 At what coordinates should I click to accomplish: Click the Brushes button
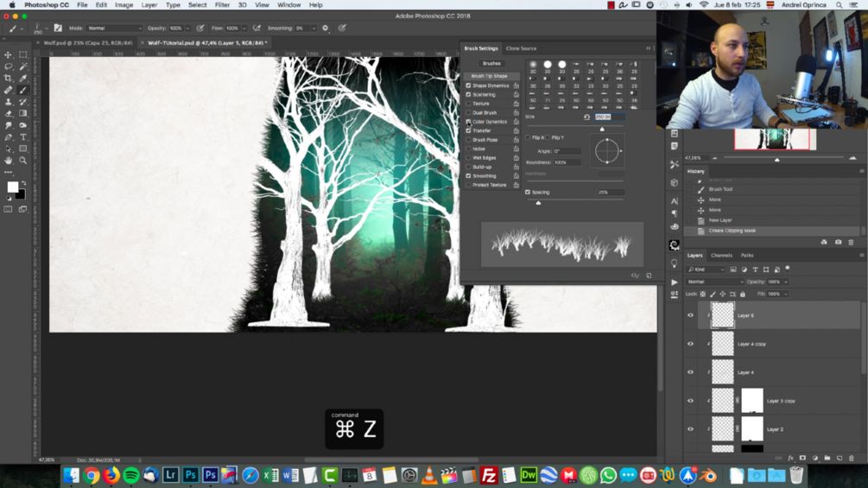point(491,64)
